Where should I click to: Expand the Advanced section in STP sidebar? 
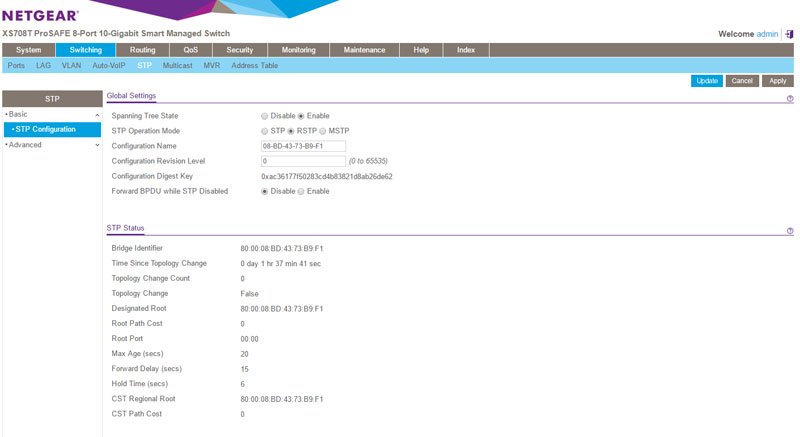click(x=97, y=145)
